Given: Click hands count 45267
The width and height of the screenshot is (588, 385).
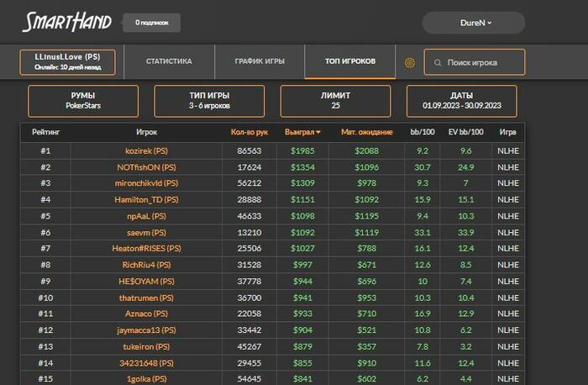Looking at the screenshot, I should 249,346.
